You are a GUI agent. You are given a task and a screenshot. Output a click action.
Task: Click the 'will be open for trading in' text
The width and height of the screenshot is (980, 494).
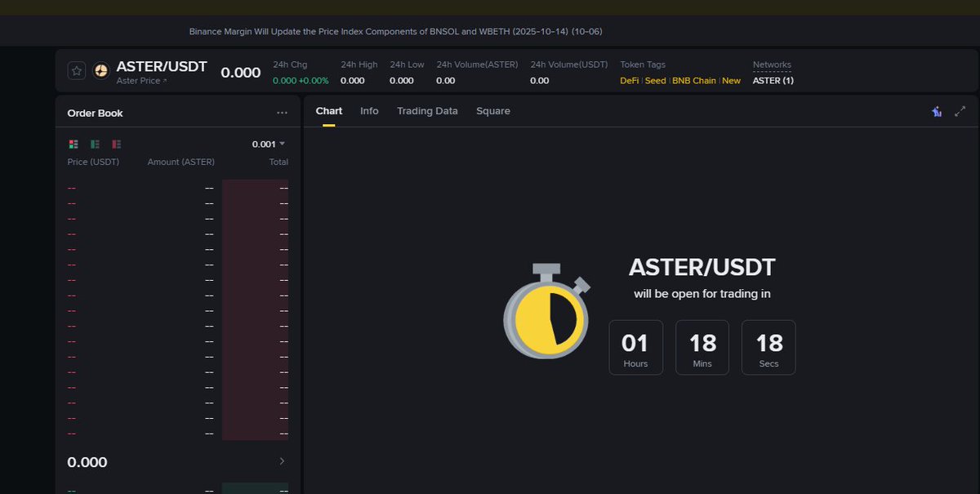(702, 294)
